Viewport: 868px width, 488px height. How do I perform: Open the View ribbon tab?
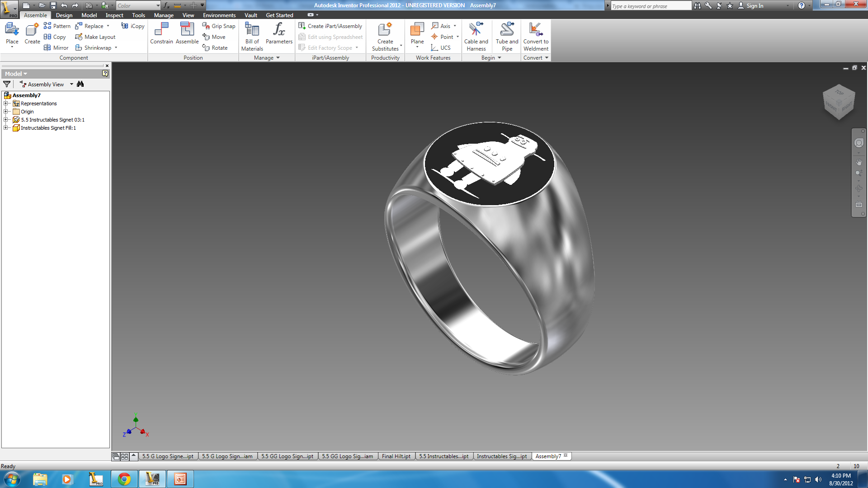point(188,15)
